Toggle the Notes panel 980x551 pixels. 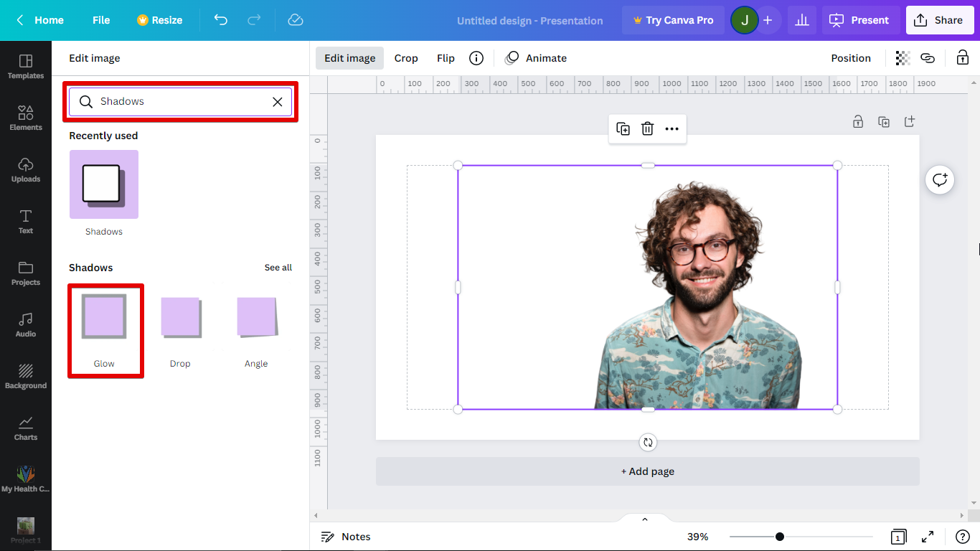(346, 537)
